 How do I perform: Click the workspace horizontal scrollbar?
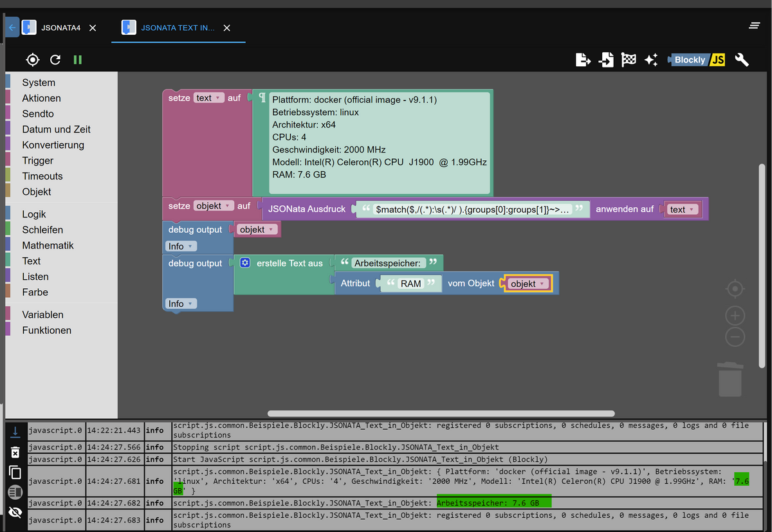pyautogui.click(x=441, y=413)
